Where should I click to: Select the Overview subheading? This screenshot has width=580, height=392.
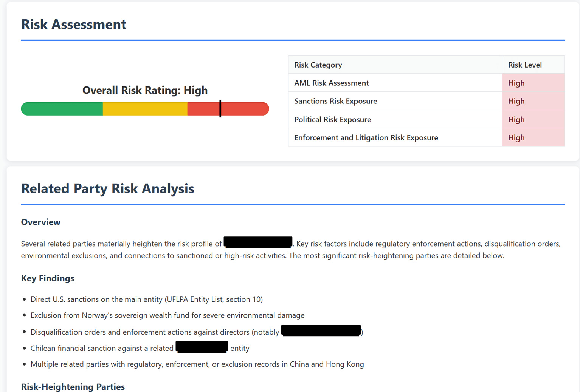click(x=40, y=222)
